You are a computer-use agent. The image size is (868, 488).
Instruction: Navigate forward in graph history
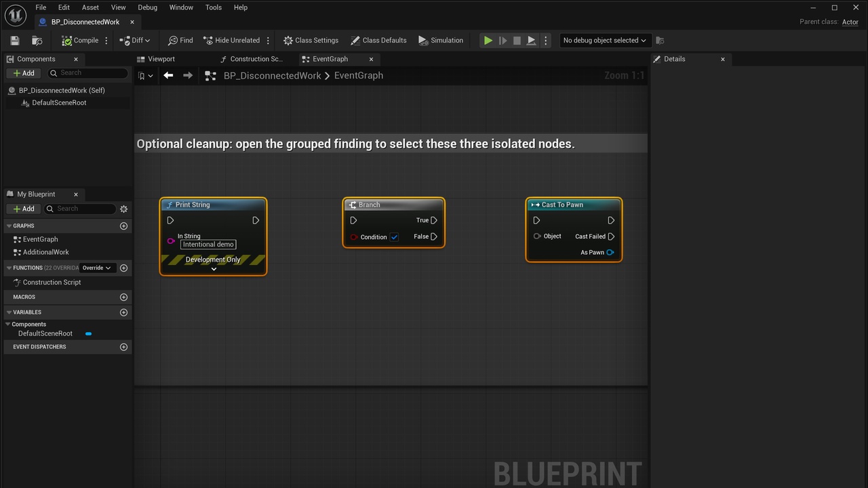188,76
